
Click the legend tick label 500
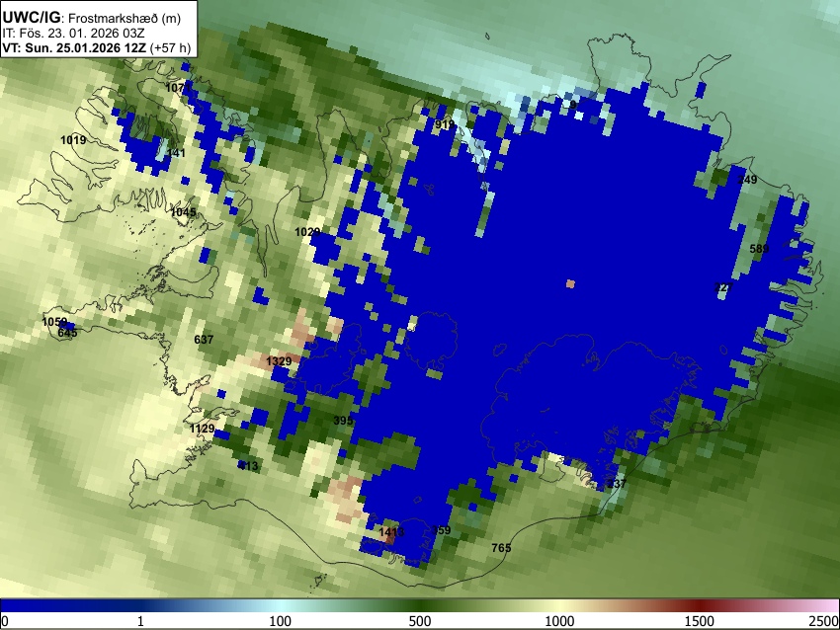(420, 621)
